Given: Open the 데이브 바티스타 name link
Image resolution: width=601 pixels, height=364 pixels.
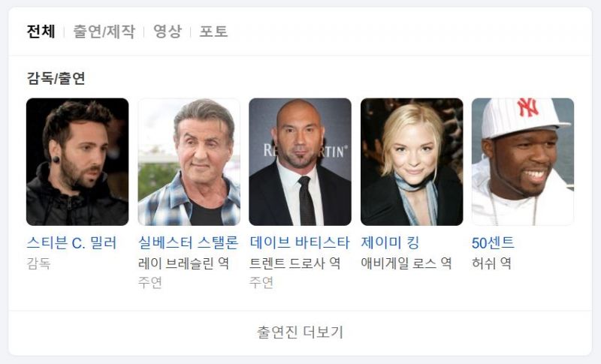Looking at the screenshot, I should pyautogui.click(x=299, y=242).
